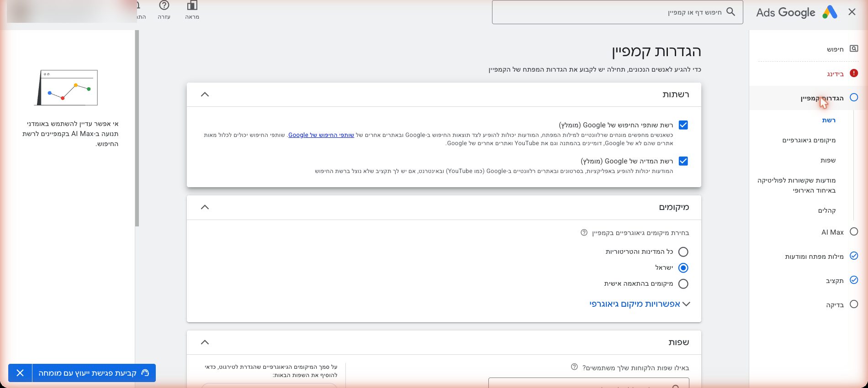Collapse the מיקומים section

(x=205, y=207)
